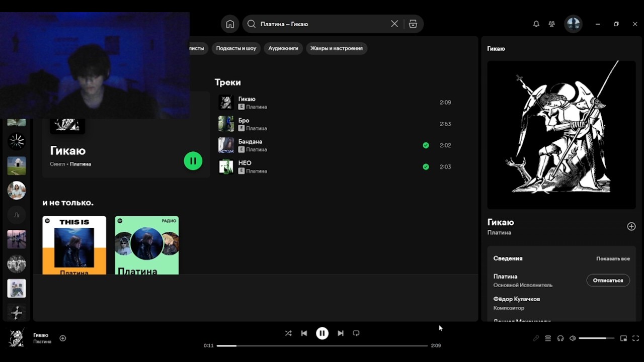Viewport: 644px width, 362px height.
Task: Click the Гикаю track cover thumbnail
Action: click(x=226, y=103)
